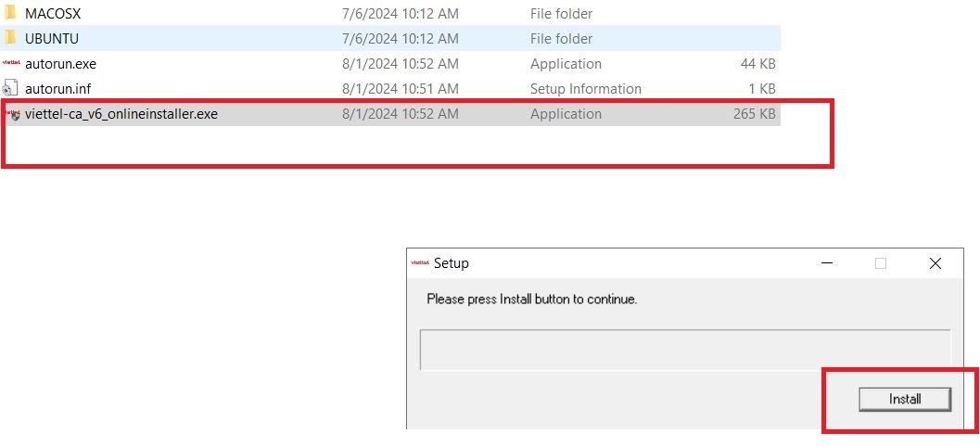Image resolution: width=980 pixels, height=446 pixels.
Task: Click the Viettel logo in Setup title bar
Action: pos(420,263)
